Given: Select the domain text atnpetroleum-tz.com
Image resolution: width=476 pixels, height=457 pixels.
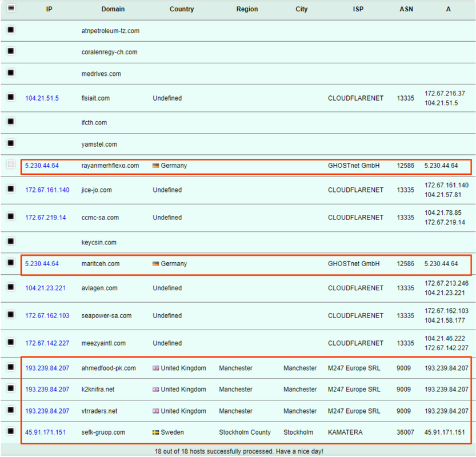Looking at the screenshot, I should point(110,31).
